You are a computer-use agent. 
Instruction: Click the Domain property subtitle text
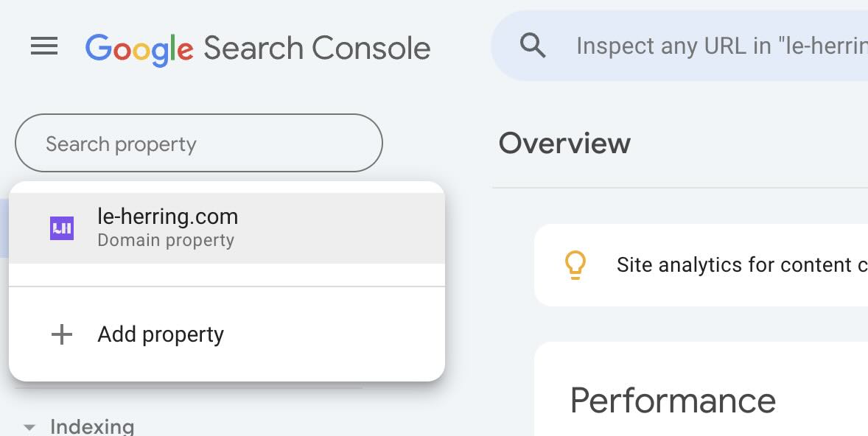[166, 241]
